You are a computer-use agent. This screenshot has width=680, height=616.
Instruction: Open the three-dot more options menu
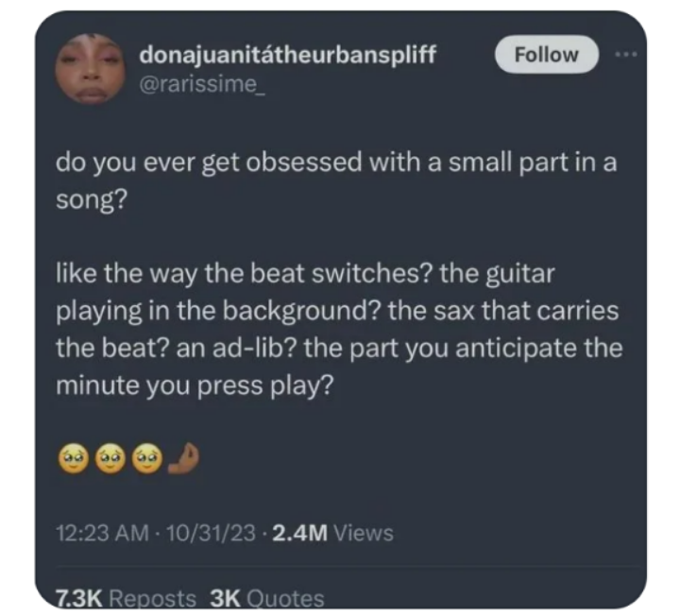(x=626, y=55)
